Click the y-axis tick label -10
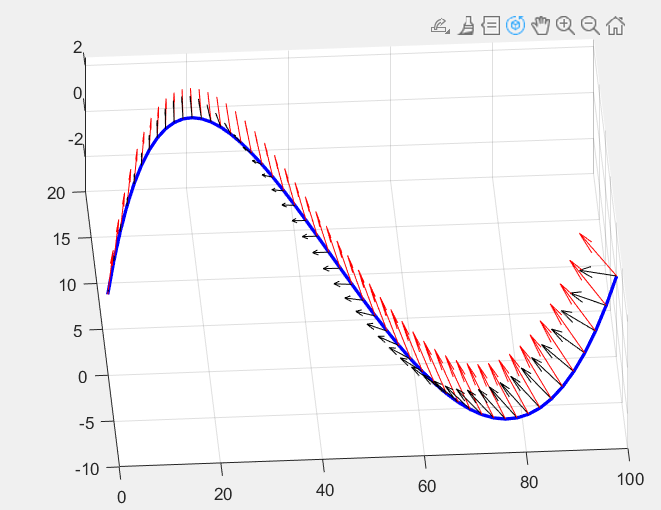The height and width of the screenshot is (510, 661). point(88,468)
